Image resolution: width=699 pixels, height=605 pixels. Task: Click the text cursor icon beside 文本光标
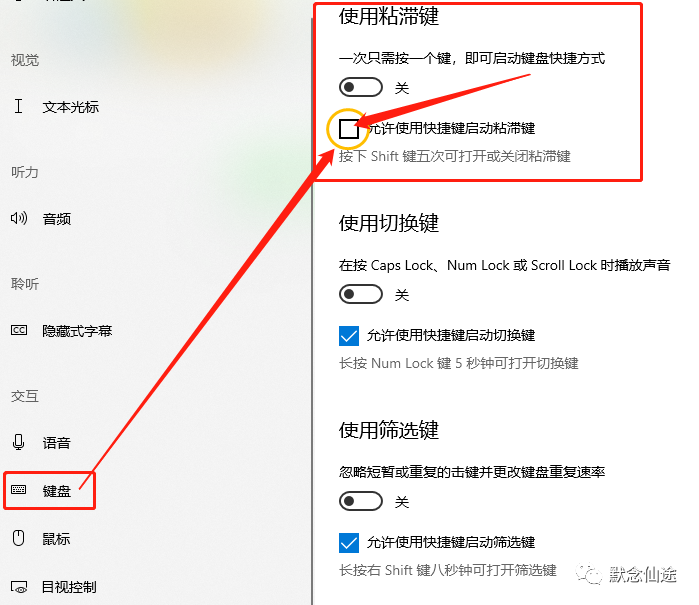coord(18,106)
